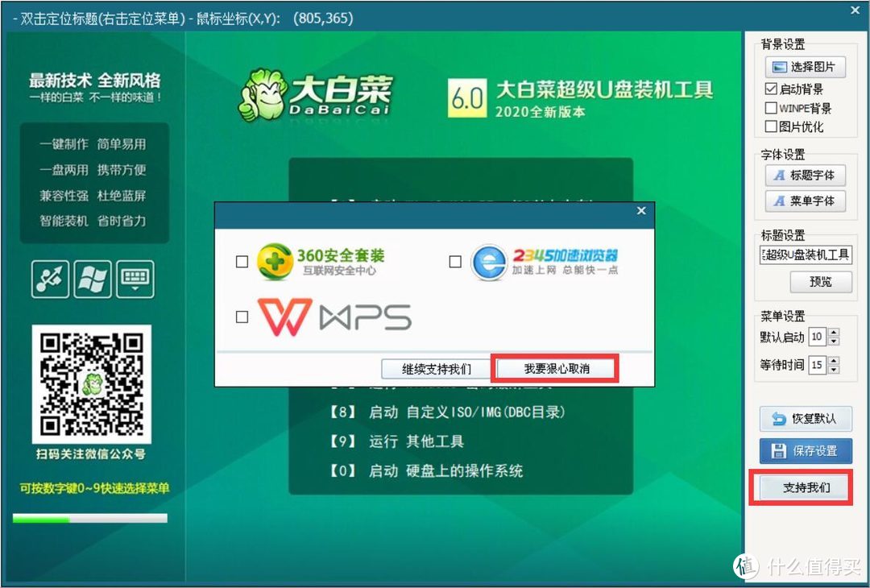Image resolution: width=870 pixels, height=588 pixels.
Task: Select menu item 9 运行 其他工具
Action: click(x=396, y=441)
